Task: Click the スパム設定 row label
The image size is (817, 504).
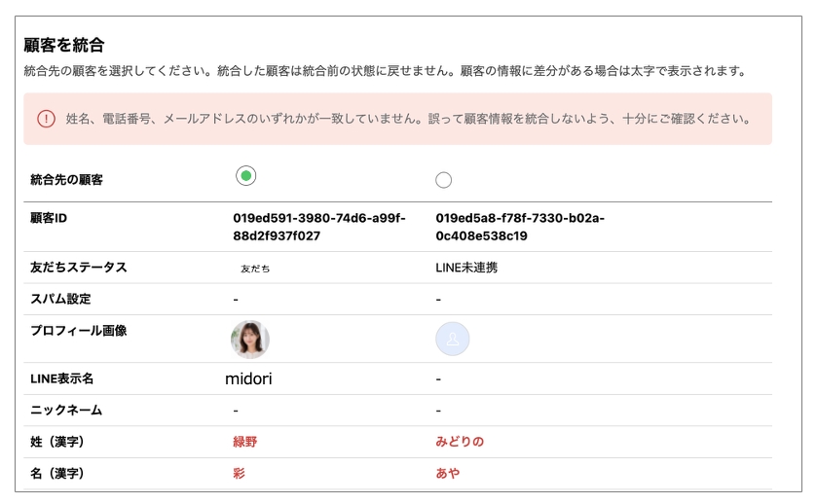Action: coord(60,299)
